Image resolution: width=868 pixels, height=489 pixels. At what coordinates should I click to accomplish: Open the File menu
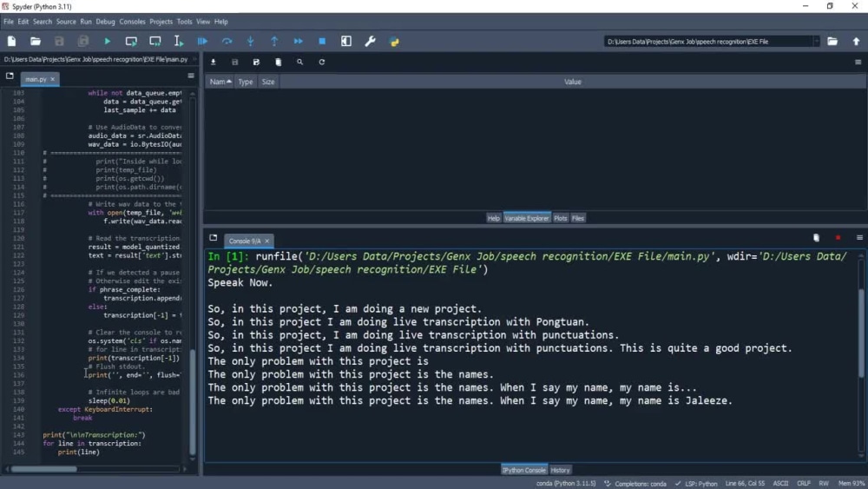9,22
